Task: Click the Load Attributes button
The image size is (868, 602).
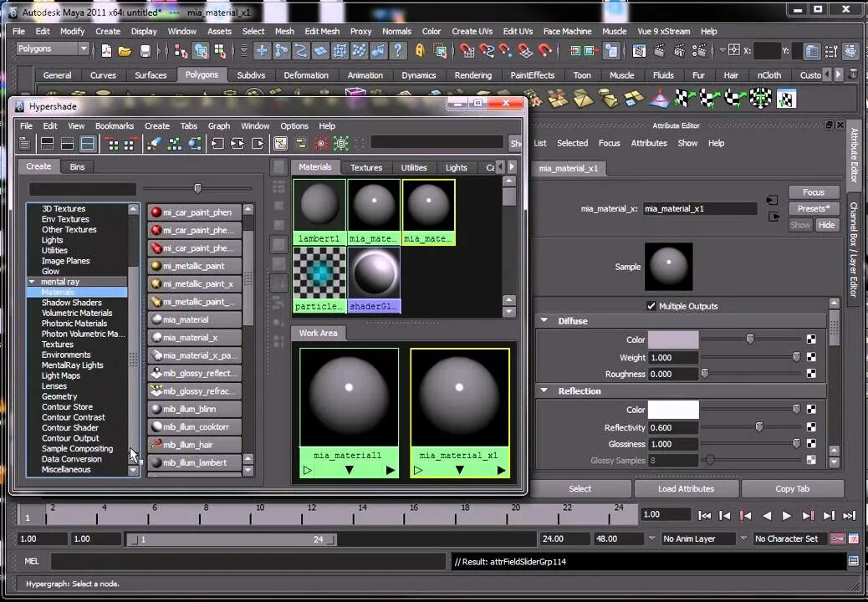Action: coord(687,488)
